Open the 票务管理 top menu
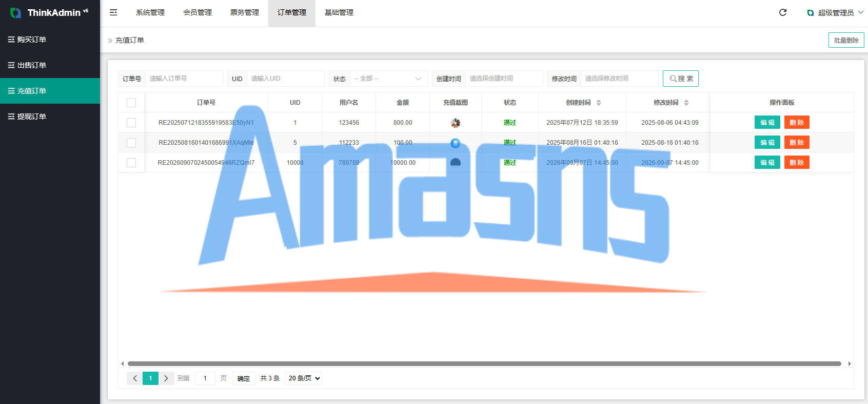The height and width of the screenshot is (404, 868). pyautogui.click(x=245, y=13)
